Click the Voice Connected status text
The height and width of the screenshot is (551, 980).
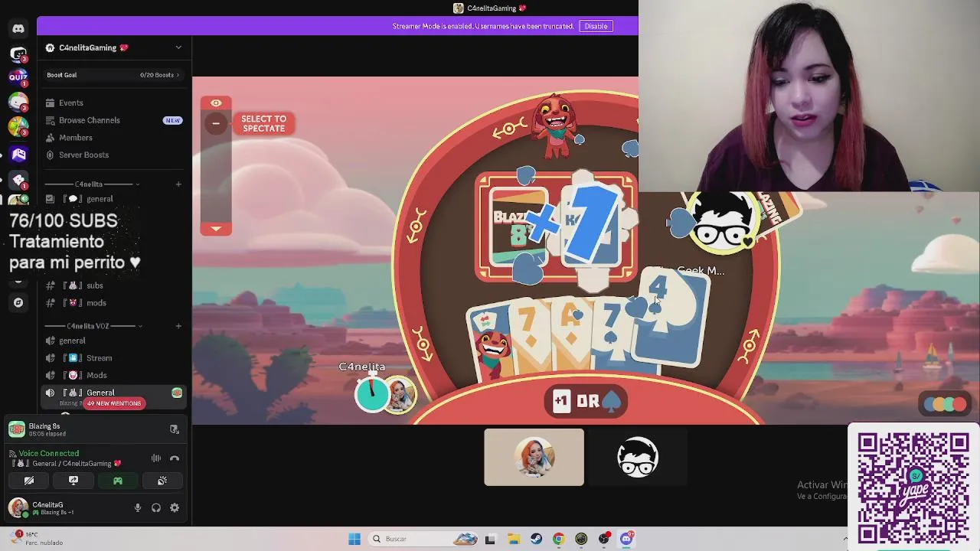[49, 453]
